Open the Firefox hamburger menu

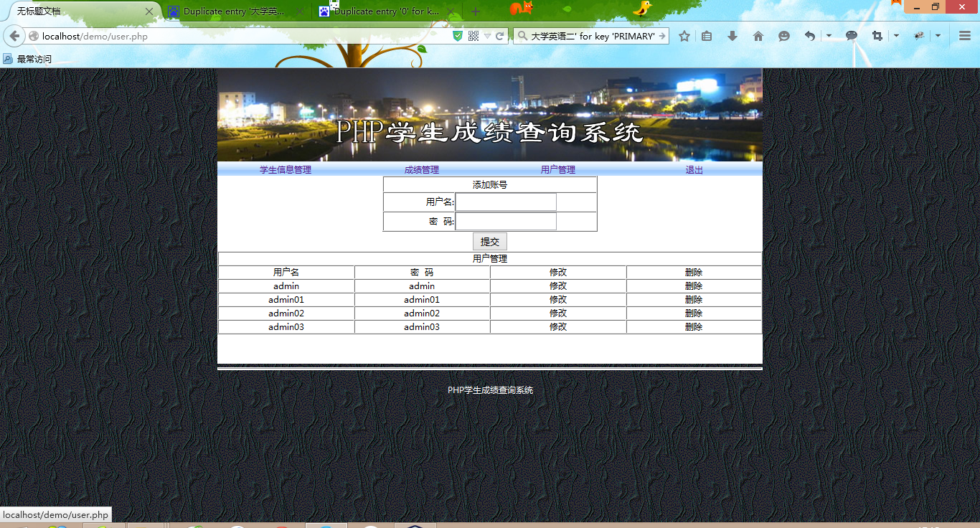click(x=965, y=35)
